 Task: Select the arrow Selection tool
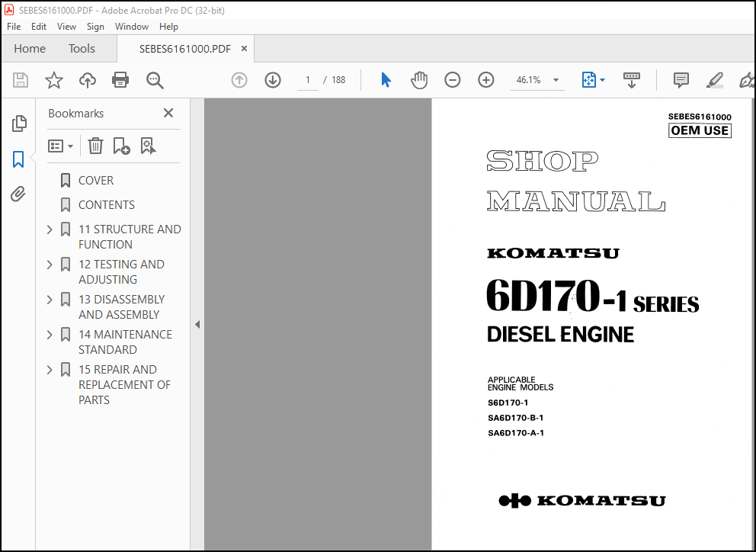tap(386, 80)
